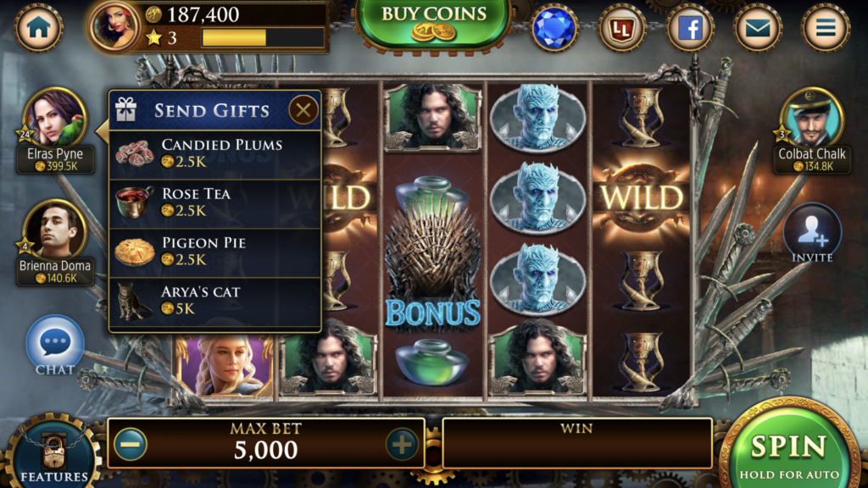This screenshot has height=488, width=868.
Task: Select Arya's Cat gift
Action: click(214, 302)
